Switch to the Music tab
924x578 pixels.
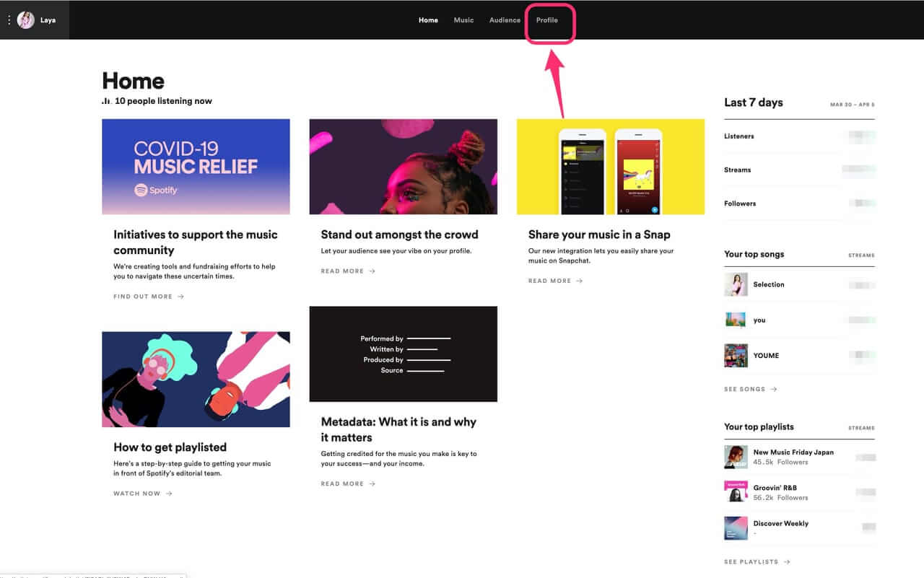pyautogui.click(x=463, y=20)
